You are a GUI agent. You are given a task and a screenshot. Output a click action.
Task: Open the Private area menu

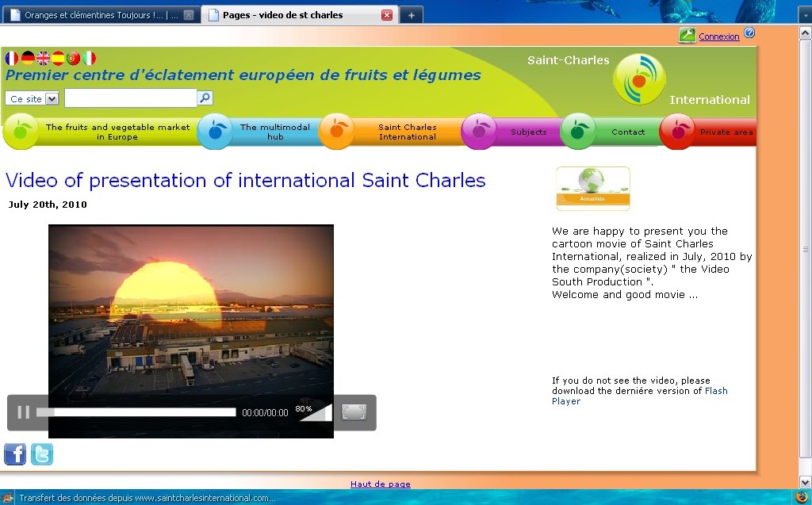(x=726, y=132)
